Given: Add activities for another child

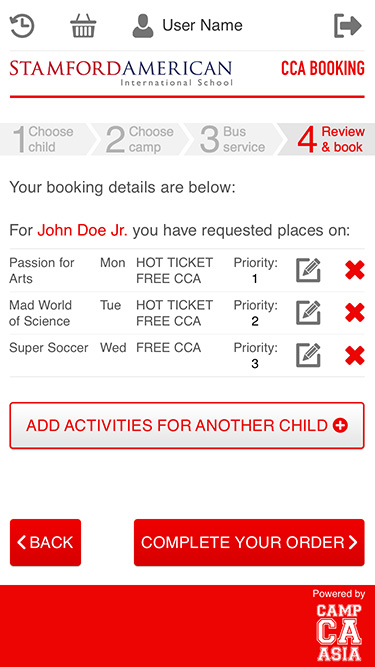Looking at the screenshot, I should (187, 425).
